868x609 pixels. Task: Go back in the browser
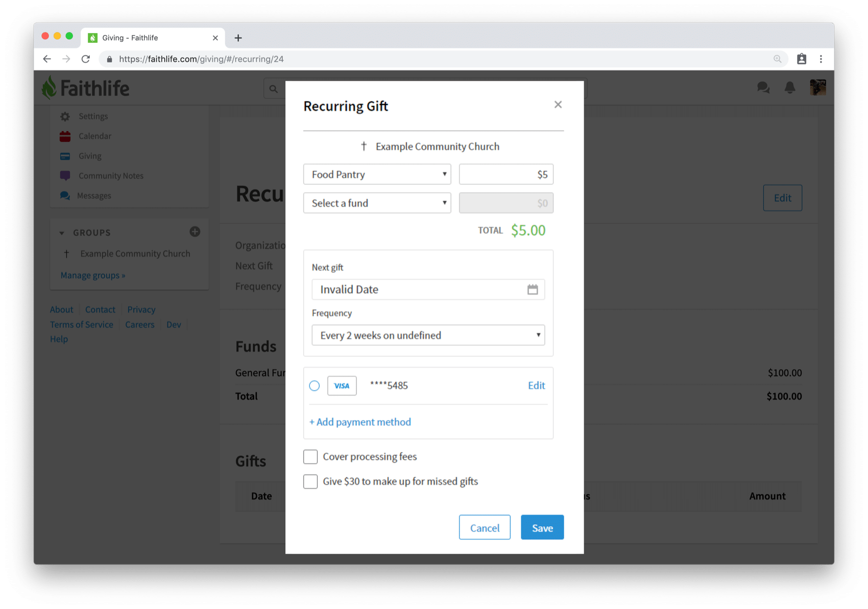coord(47,59)
